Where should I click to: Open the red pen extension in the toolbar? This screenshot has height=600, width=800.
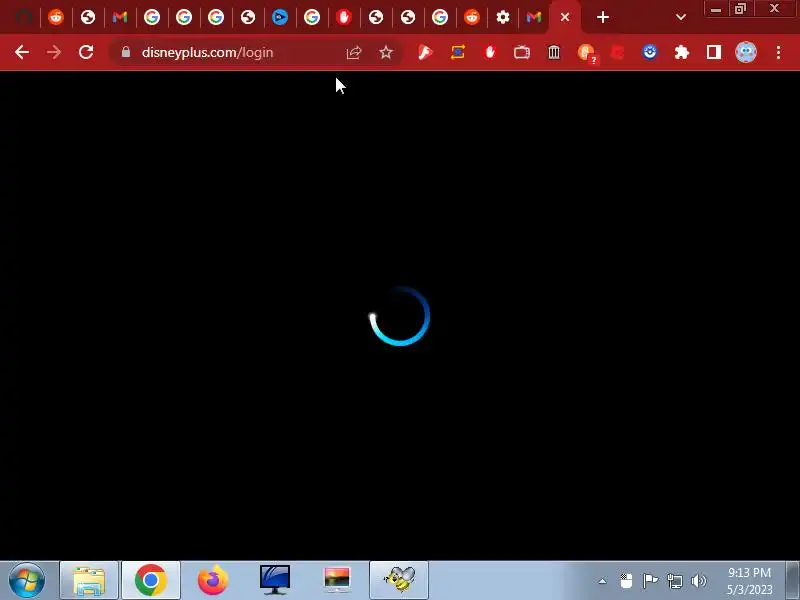pyautogui.click(x=425, y=52)
